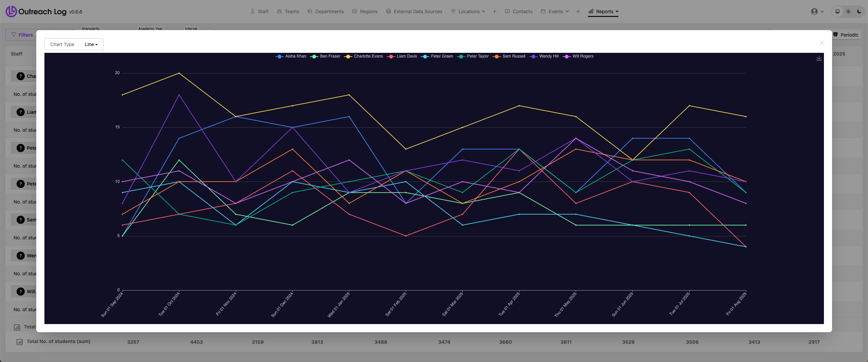
Task: Open External Data Sources in navigation
Action: coord(414,12)
